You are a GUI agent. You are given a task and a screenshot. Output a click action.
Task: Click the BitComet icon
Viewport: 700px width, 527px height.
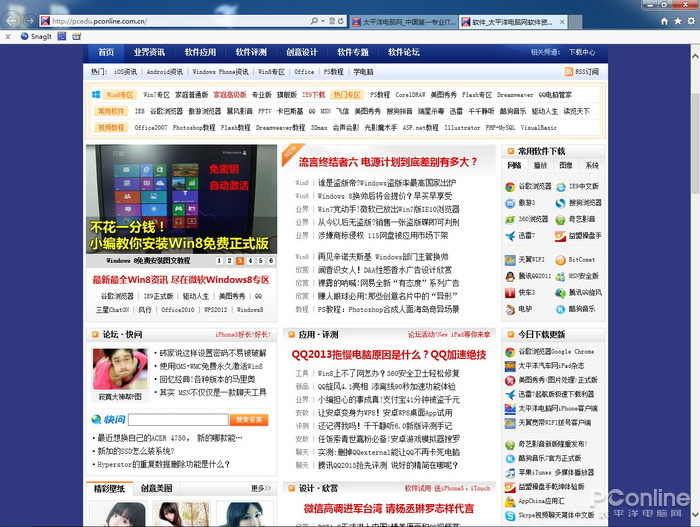[560, 260]
